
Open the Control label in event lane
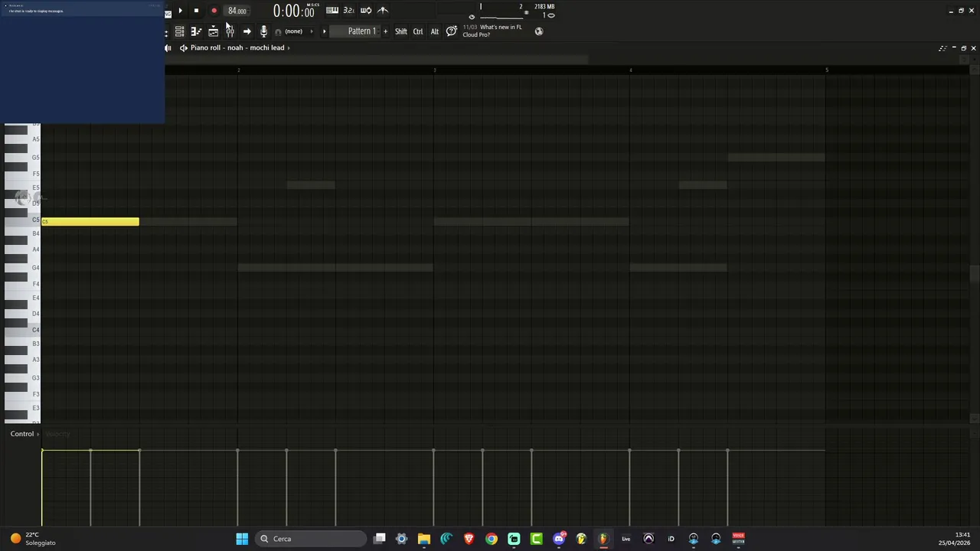[x=21, y=434]
